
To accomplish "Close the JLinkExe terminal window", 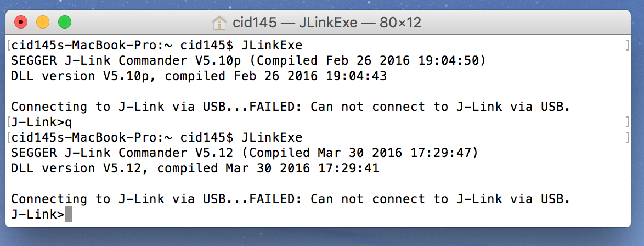I will (21, 22).
